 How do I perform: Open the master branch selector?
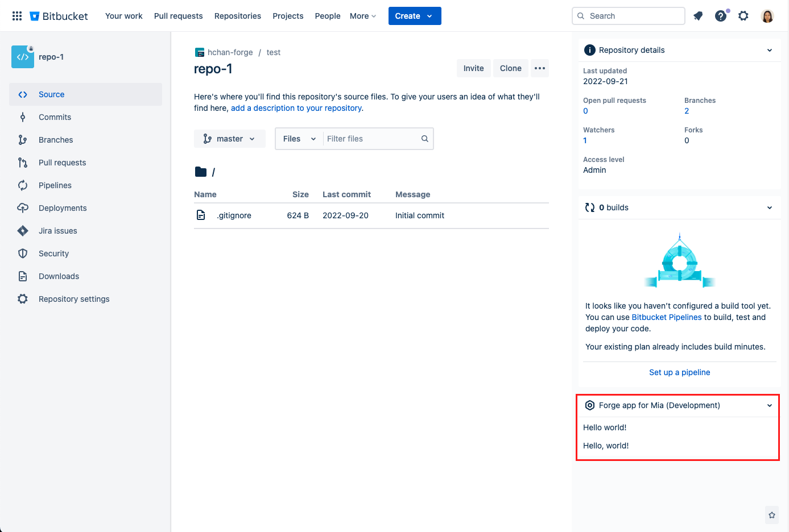[230, 138]
